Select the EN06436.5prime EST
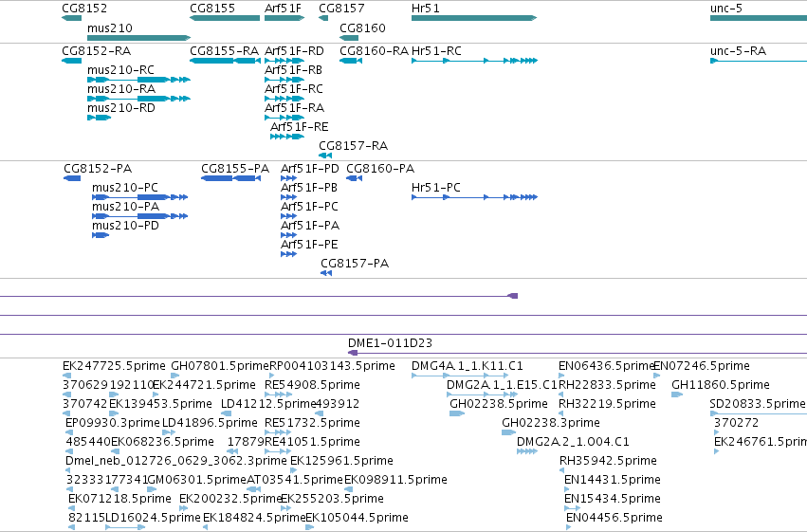The width and height of the screenshot is (807, 532). click(561, 376)
